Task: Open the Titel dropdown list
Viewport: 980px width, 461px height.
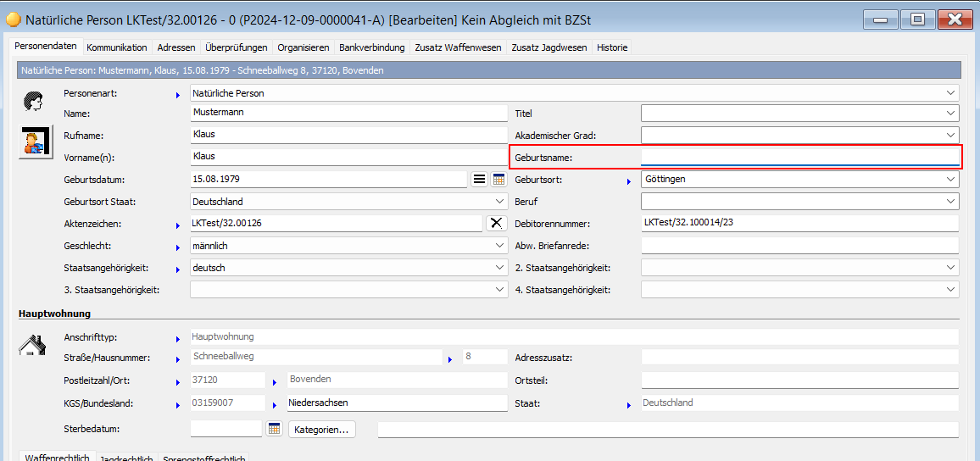Action: [949, 113]
